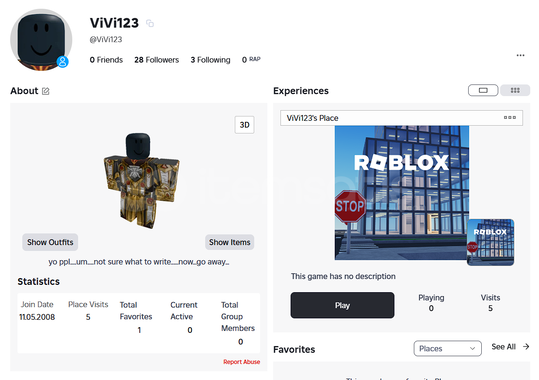Image resolution: width=539 pixels, height=380 pixels.
Task: Open the profile three-dot options menu
Action: 520,55
